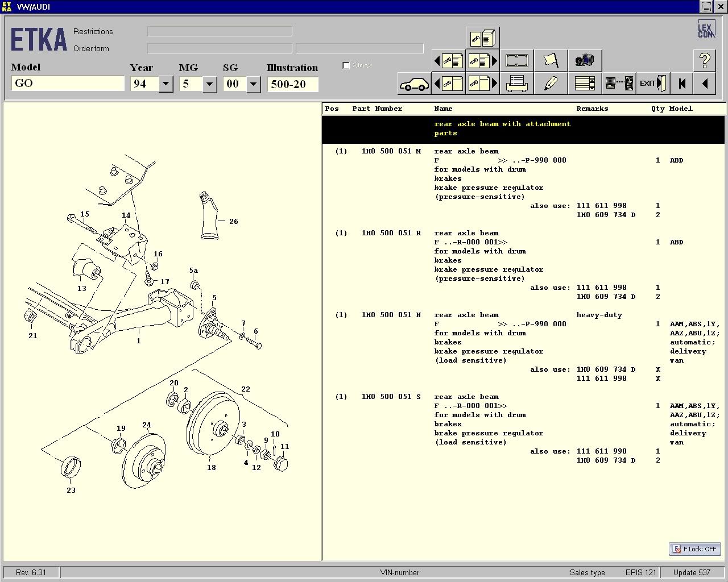Click callout 21 in the illustration
Viewport: 728px width, 582px height.
coord(33,335)
